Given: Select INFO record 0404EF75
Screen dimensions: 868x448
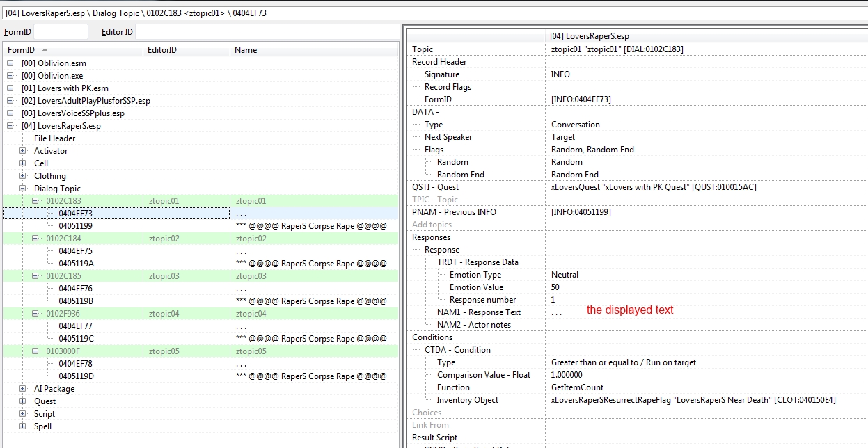Looking at the screenshot, I should coord(75,251).
